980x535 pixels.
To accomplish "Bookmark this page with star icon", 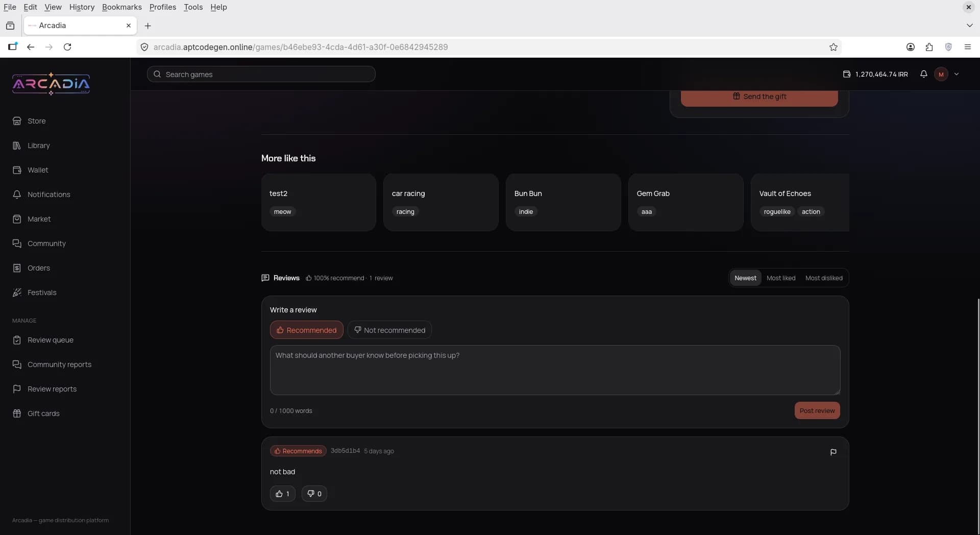I will click(834, 47).
